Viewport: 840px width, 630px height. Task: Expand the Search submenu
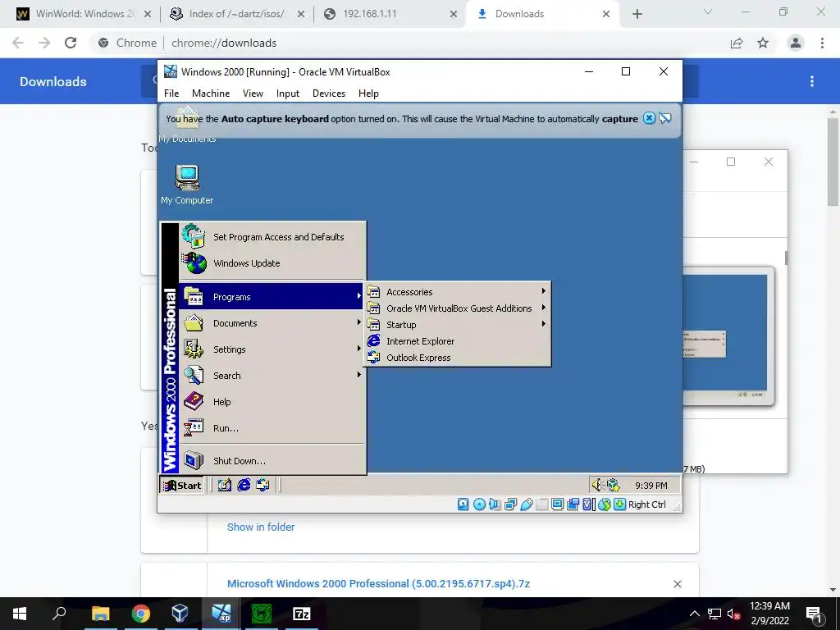272,376
